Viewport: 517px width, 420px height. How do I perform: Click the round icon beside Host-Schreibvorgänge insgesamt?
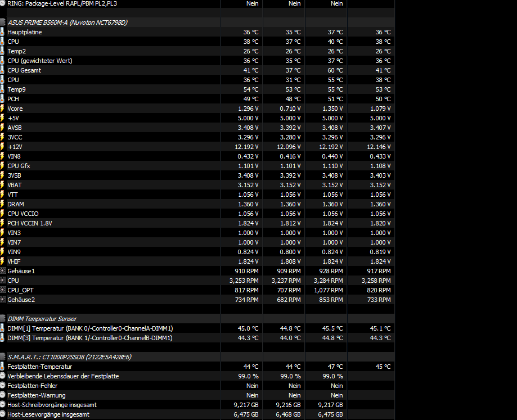click(3, 404)
